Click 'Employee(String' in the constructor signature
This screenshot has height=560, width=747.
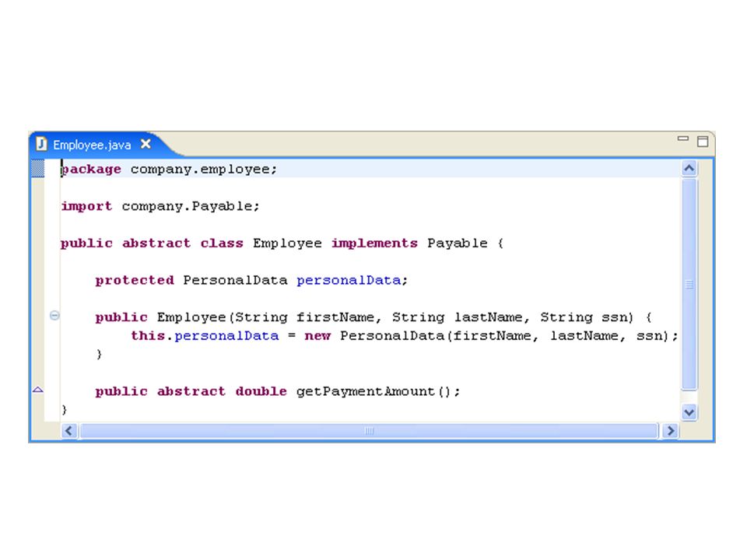coord(223,317)
